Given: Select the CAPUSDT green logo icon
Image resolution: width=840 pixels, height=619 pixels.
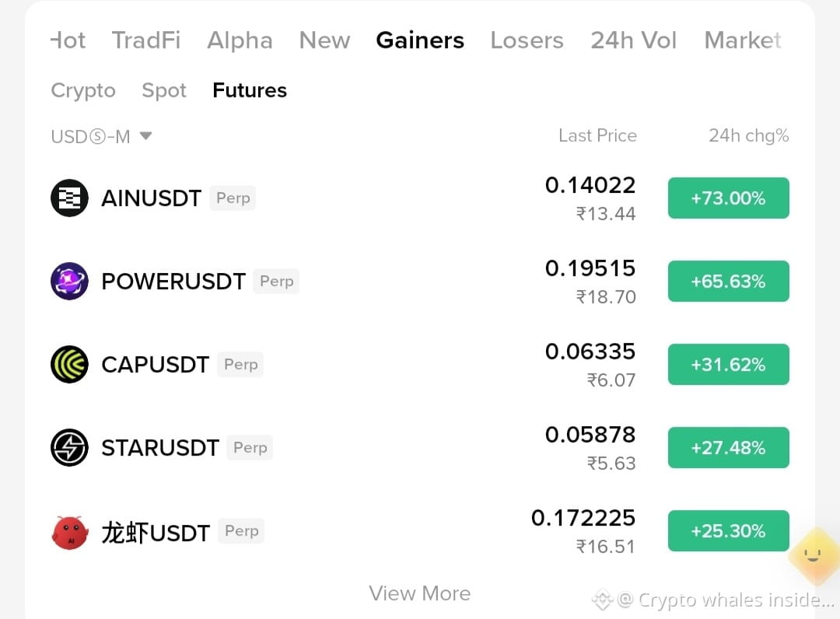Looking at the screenshot, I should pyautogui.click(x=69, y=365).
